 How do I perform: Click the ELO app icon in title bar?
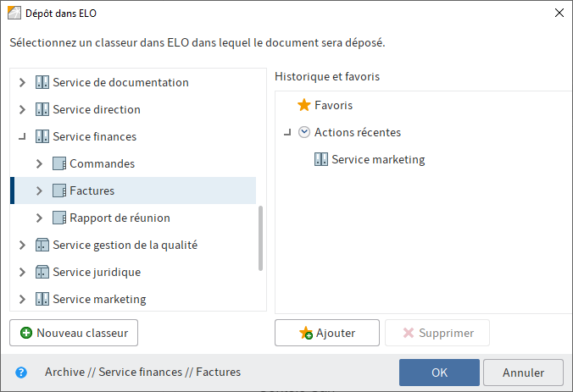(x=14, y=13)
